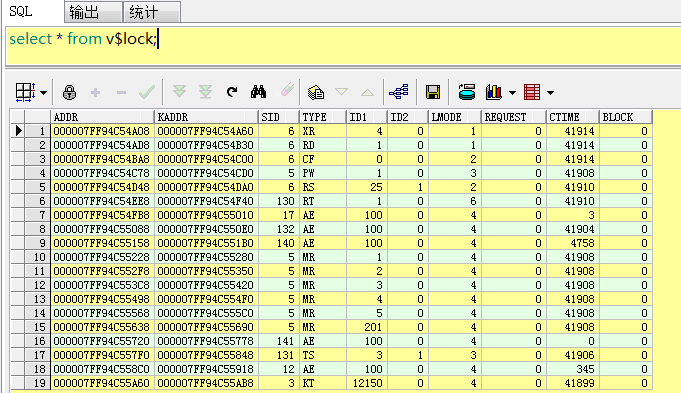Open the select grid layout tool
The image size is (681, 393).
click(26, 92)
